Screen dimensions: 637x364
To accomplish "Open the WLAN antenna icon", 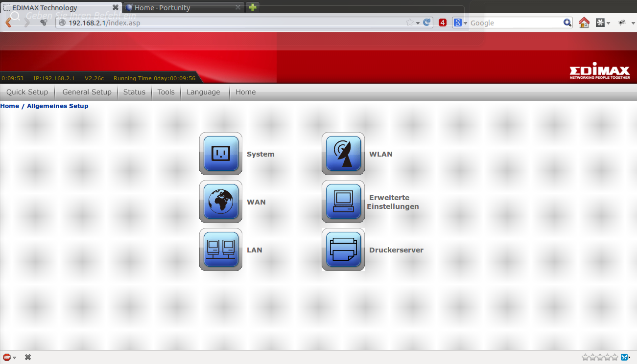I will pyautogui.click(x=343, y=154).
